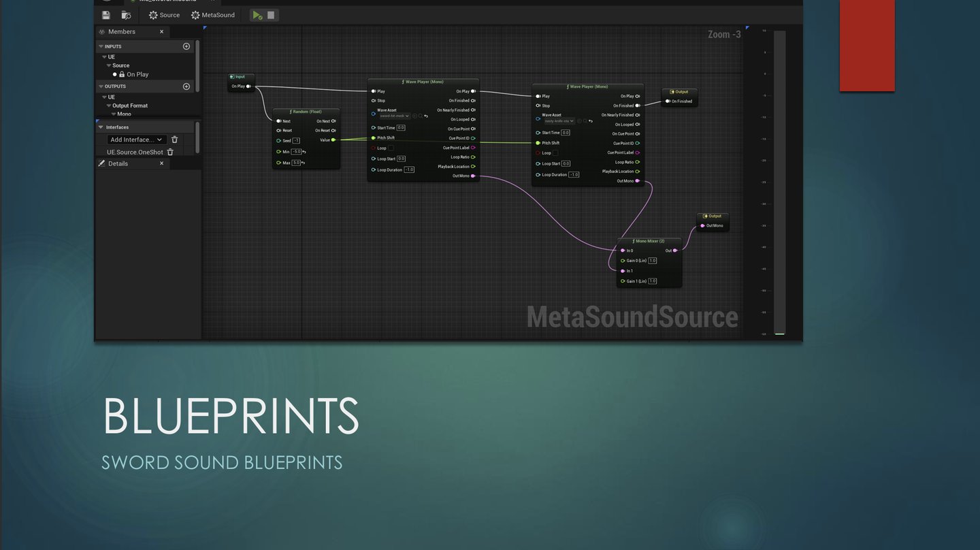The width and height of the screenshot is (980, 550).
Task: Open MetaSound settings in the toolbar
Action: (213, 15)
